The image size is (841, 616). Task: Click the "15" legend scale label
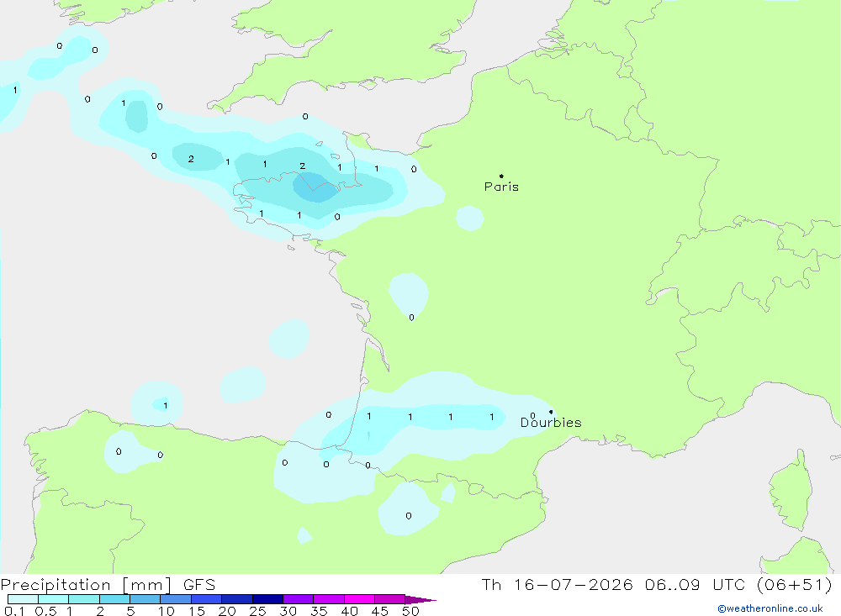coord(197,611)
